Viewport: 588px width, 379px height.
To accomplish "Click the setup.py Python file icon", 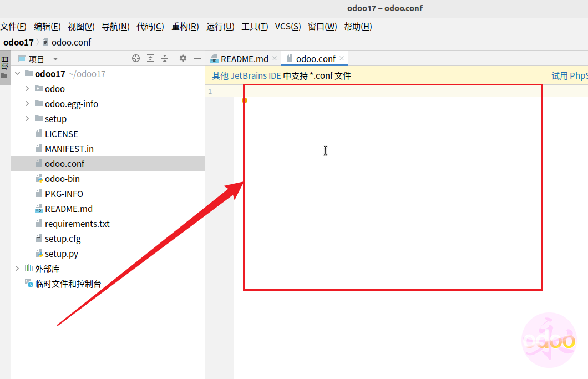I will click(39, 254).
